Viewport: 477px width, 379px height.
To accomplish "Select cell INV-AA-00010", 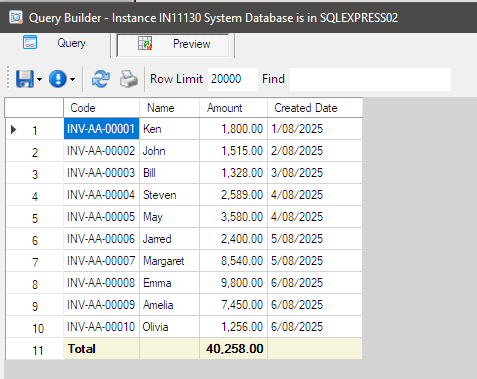I will (101, 327).
